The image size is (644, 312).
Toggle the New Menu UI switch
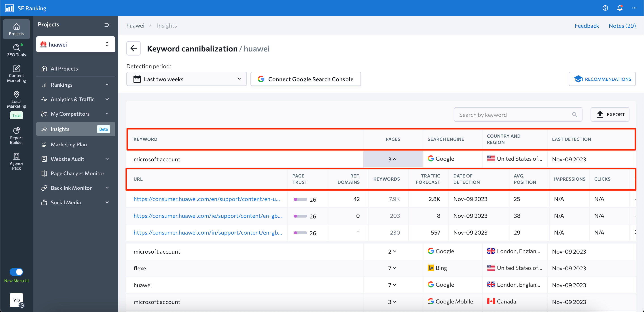pyautogui.click(x=16, y=271)
